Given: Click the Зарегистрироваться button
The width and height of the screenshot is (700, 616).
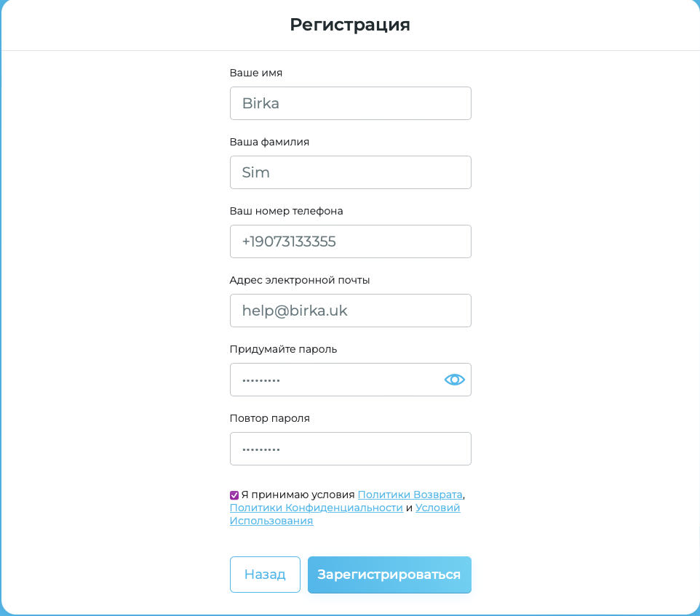Looking at the screenshot, I should (389, 575).
